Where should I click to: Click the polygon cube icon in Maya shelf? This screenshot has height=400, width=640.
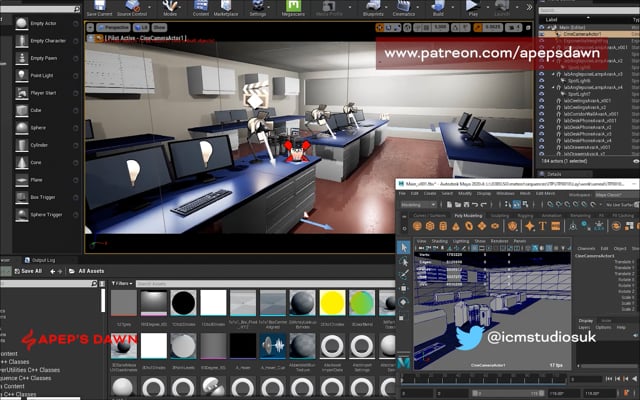[x=430, y=226]
